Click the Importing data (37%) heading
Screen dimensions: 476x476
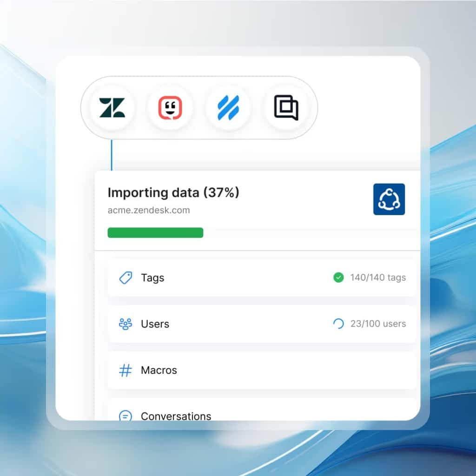173,192
